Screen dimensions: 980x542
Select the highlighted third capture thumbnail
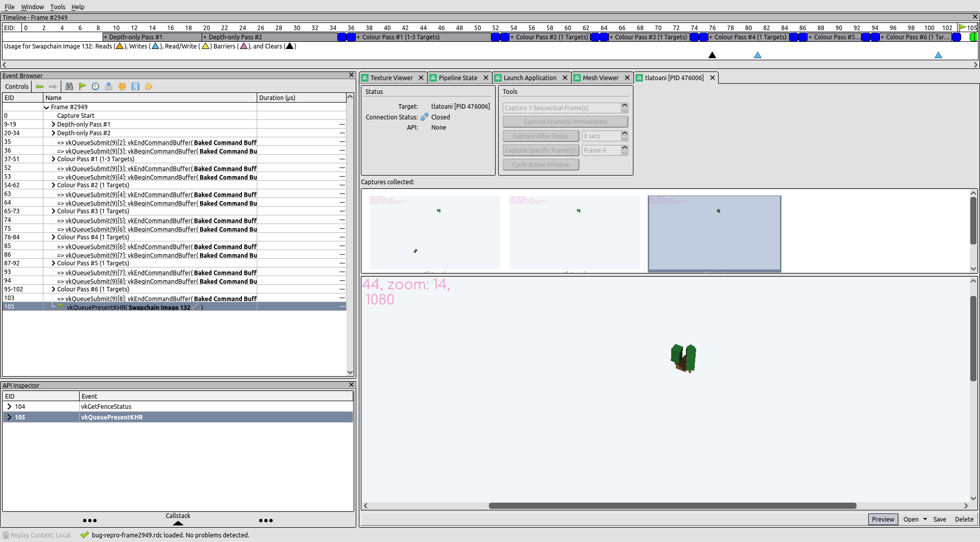pyautogui.click(x=714, y=233)
